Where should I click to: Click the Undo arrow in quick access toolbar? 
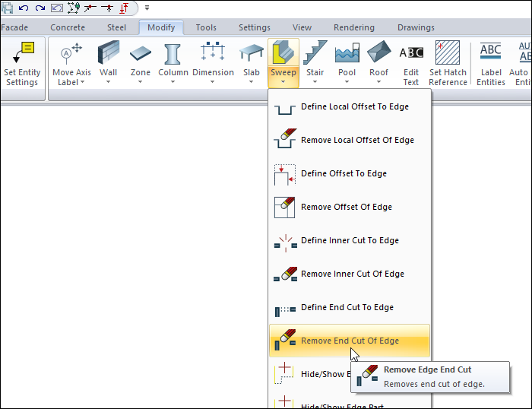[24, 8]
